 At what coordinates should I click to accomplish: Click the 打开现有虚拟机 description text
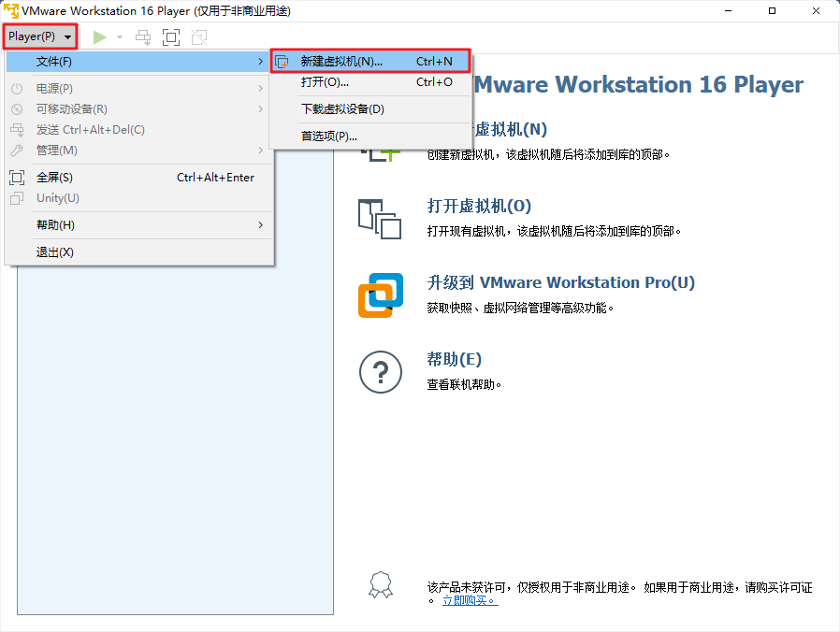(554, 231)
